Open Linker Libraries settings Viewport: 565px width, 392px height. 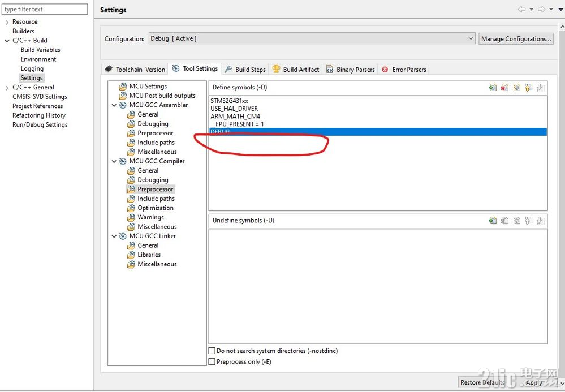[149, 255]
